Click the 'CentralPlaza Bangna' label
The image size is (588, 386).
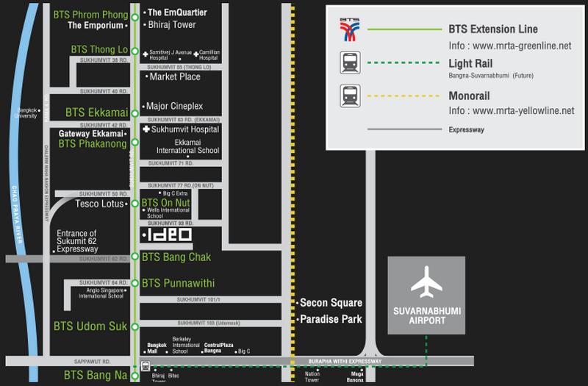[218, 348]
